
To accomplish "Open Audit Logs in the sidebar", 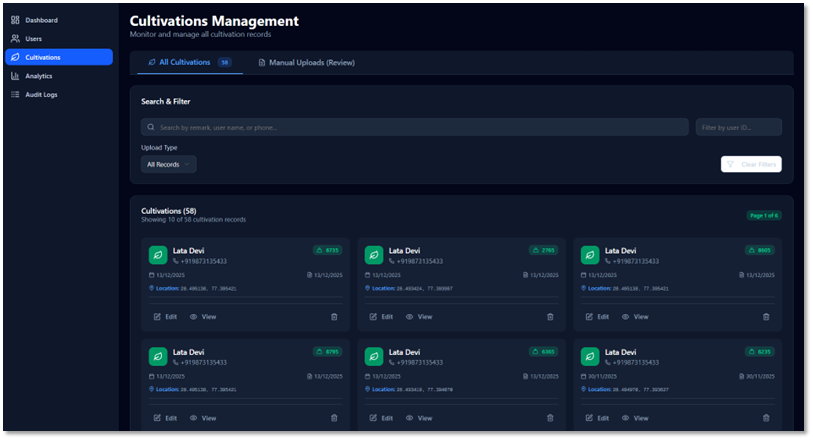I will pyautogui.click(x=41, y=95).
